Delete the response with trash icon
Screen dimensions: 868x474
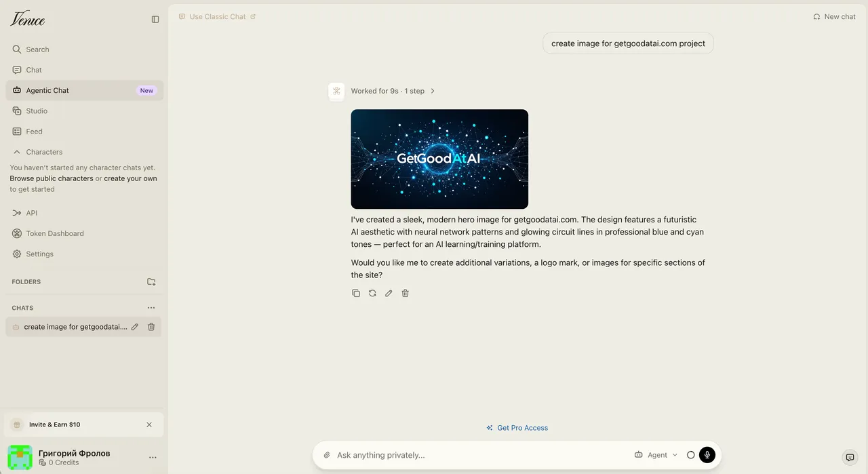(405, 293)
